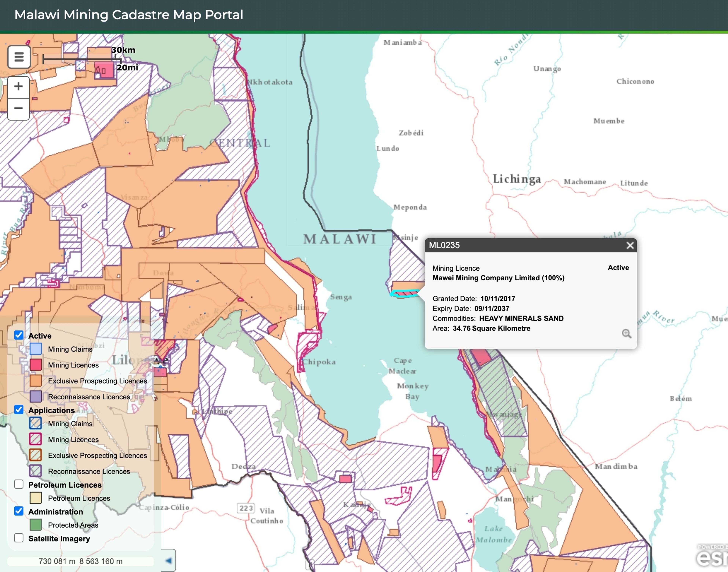
Task: Collapse the legend panel arrow
Action: 169,560
